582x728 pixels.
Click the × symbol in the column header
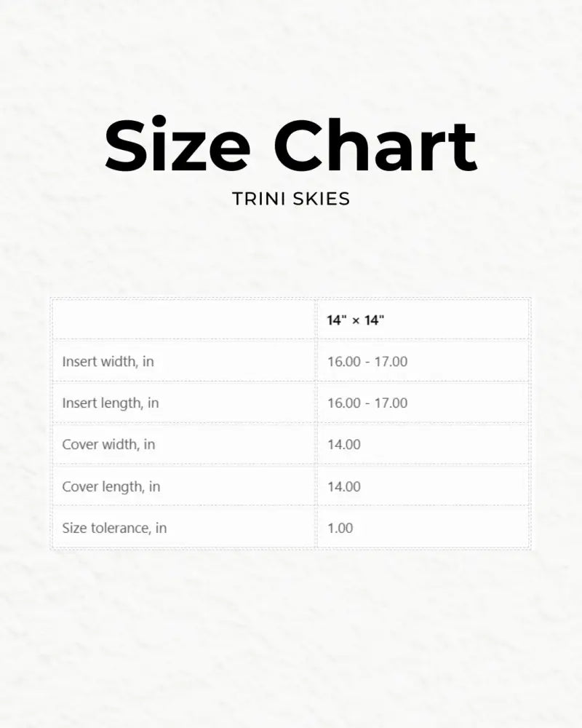tap(355, 321)
